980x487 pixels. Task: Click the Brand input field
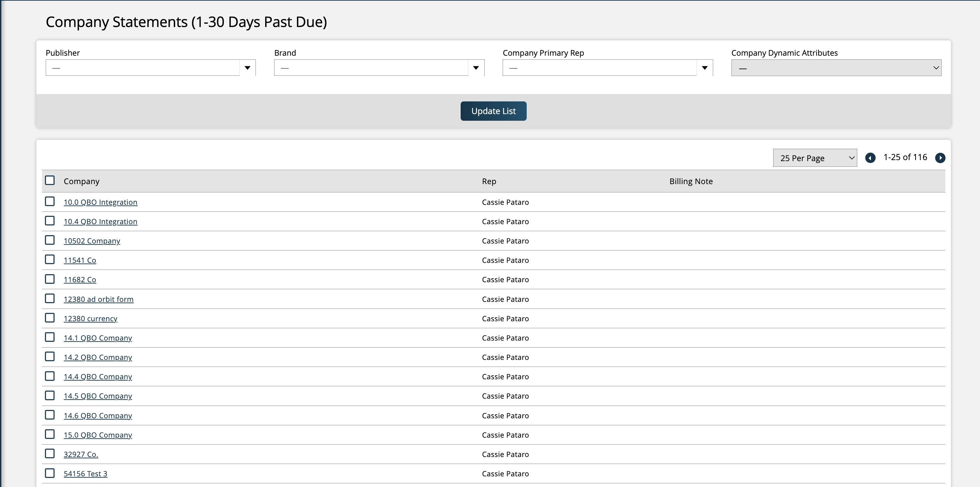[371, 68]
